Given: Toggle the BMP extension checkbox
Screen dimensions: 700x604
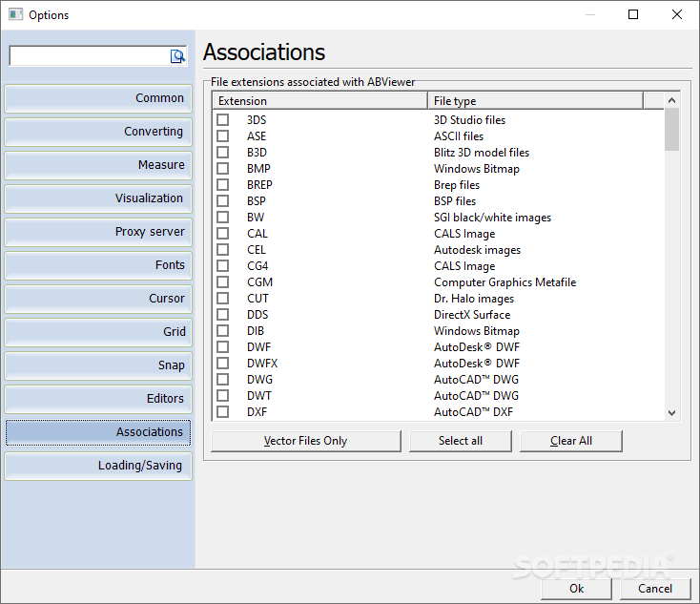Looking at the screenshot, I should (223, 169).
